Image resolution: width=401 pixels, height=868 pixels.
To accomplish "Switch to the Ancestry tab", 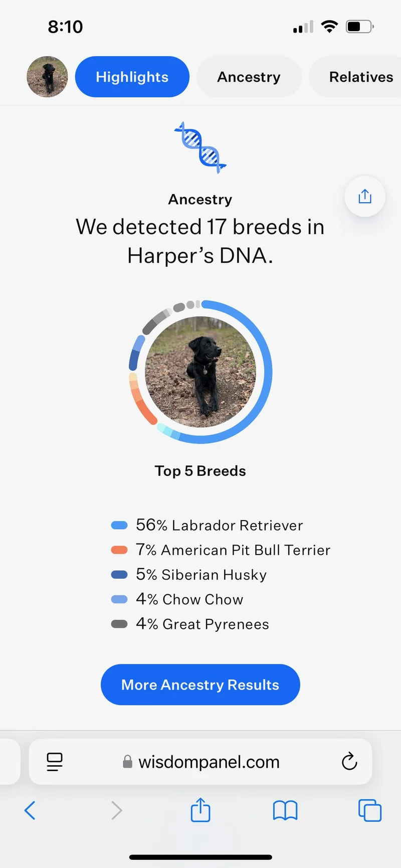I will coord(249,77).
